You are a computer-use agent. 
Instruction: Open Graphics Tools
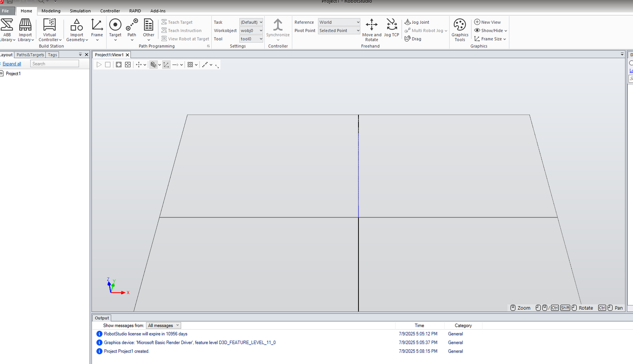tap(460, 30)
